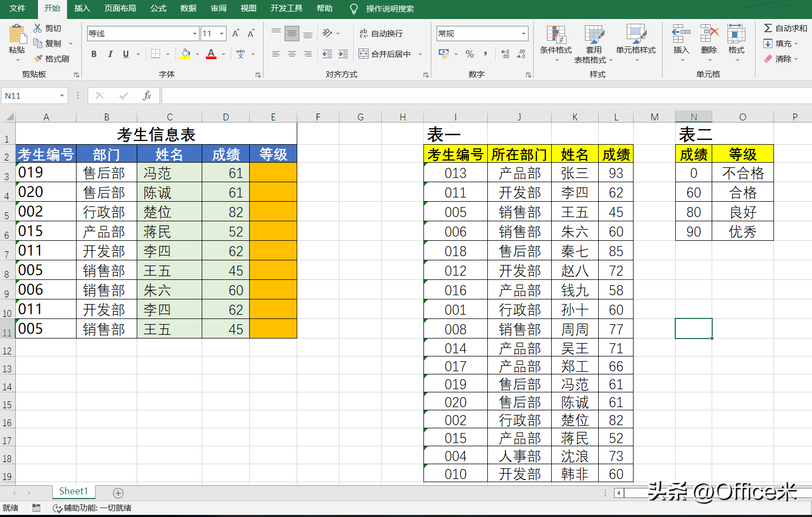Apply percent style formatting
The height and width of the screenshot is (517, 812).
(x=470, y=54)
